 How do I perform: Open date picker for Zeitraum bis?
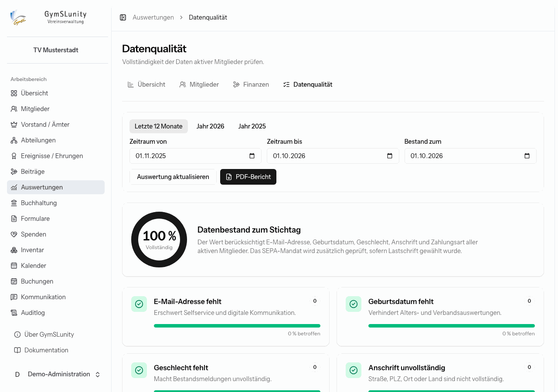(390, 156)
